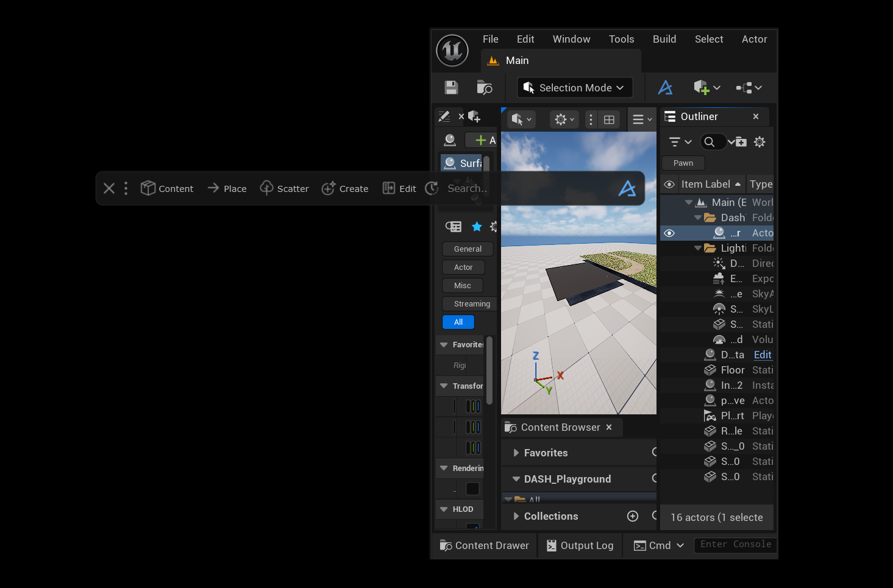893x588 pixels.
Task: Click the cube-with-plus tab icon in Details
Action: click(x=474, y=116)
